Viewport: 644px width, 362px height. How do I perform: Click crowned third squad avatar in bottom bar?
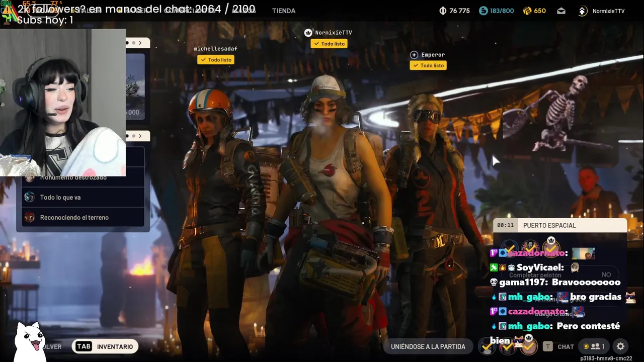[528, 345]
